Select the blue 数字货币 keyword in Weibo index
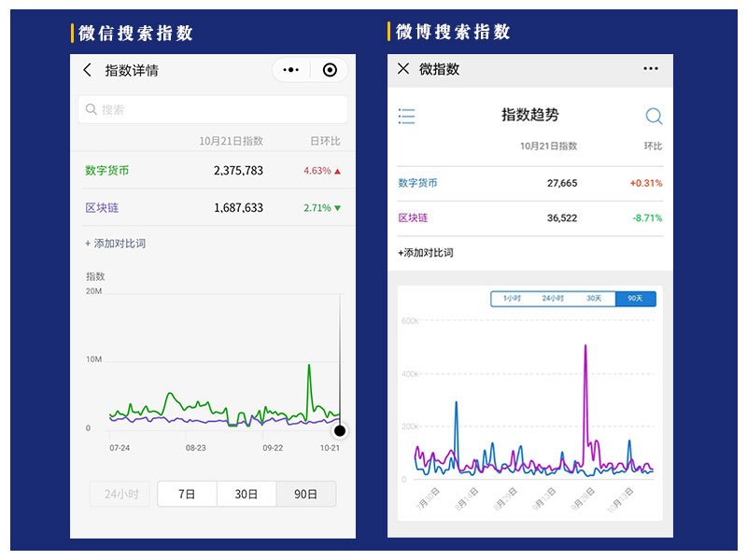 [x=417, y=183]
